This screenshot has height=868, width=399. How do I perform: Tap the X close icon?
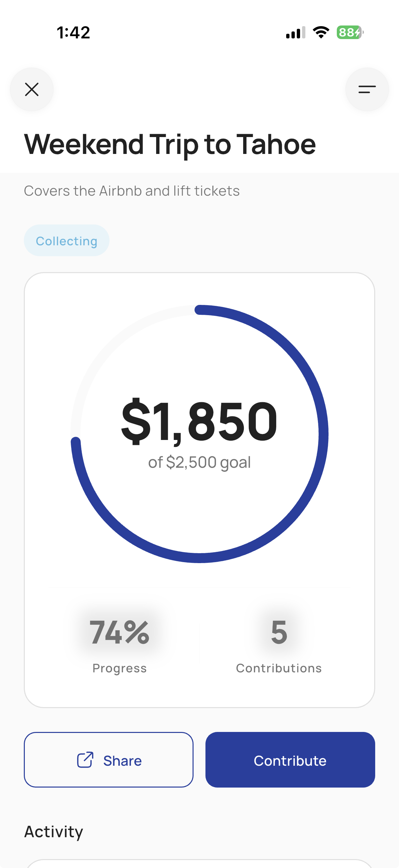(32, 89)
